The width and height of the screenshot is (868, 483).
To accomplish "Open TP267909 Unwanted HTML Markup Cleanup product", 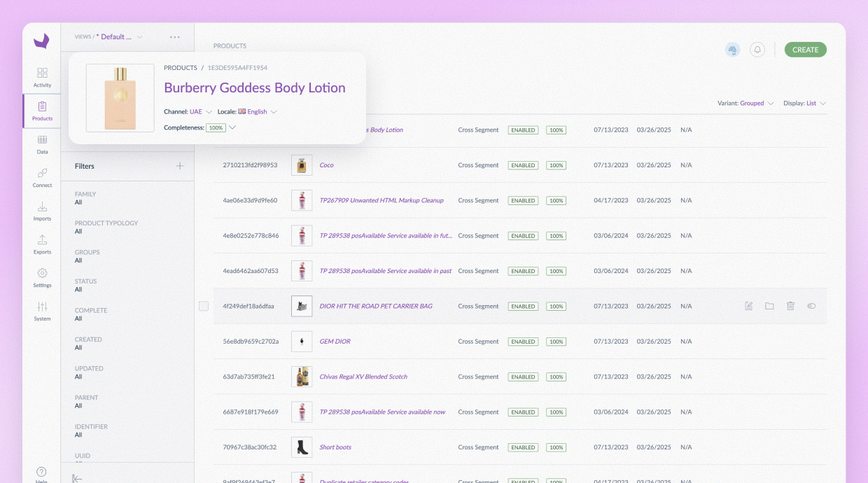I will pyautogui.click(x=381, y=200).
